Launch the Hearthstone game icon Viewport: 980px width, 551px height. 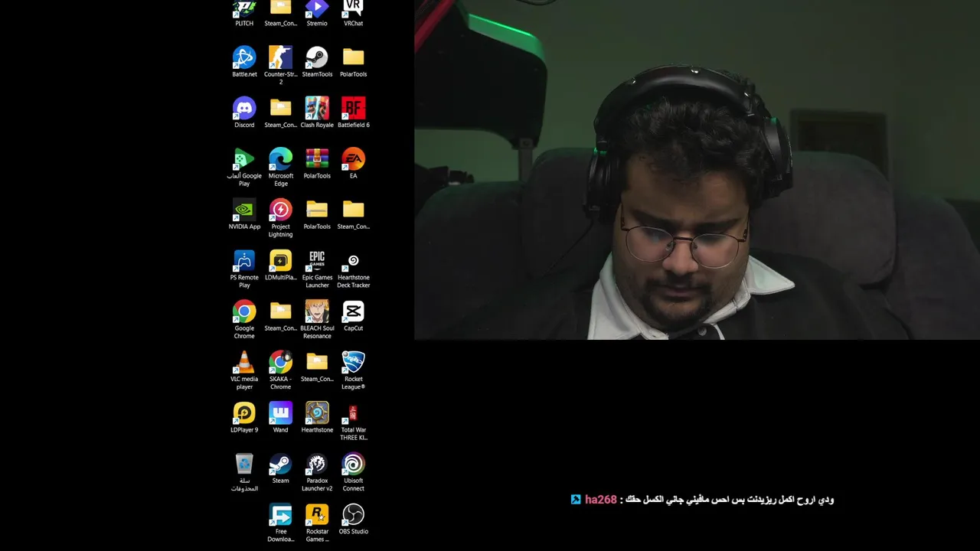[317, 417]
